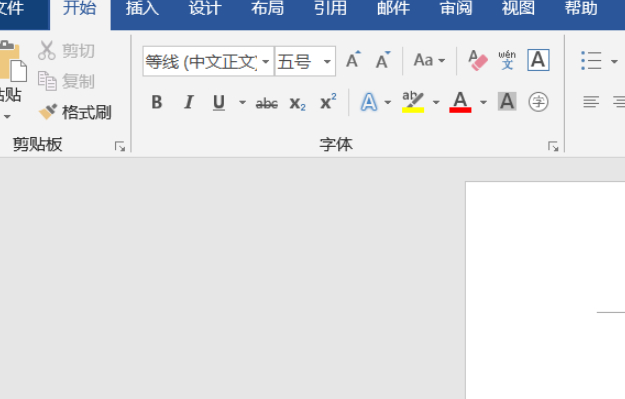
Task: Click the Phonetic Guide (wén 文) icon
Action: pos(507,60)
